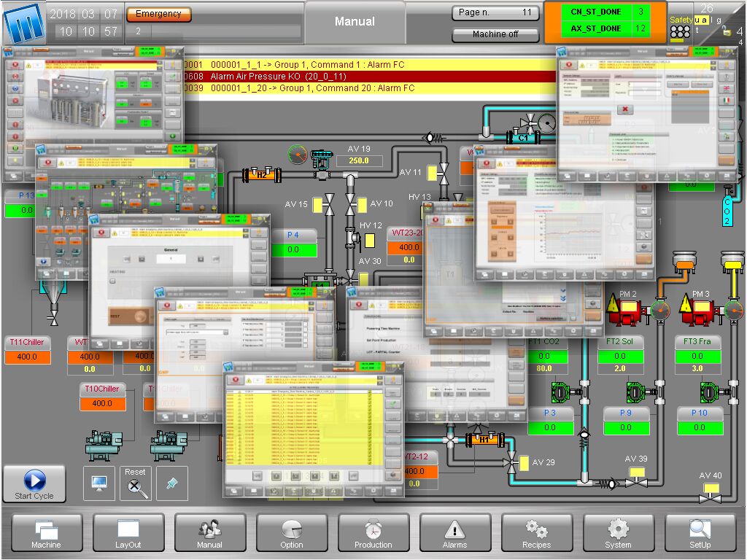Toggle the HV 12 valve indicator

(x=370, y=241)
